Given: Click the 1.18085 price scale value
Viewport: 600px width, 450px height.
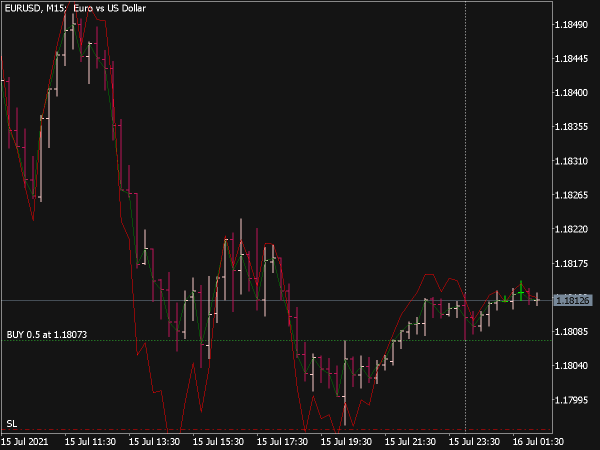Looking at the screenshot, I should pos(571,331).
